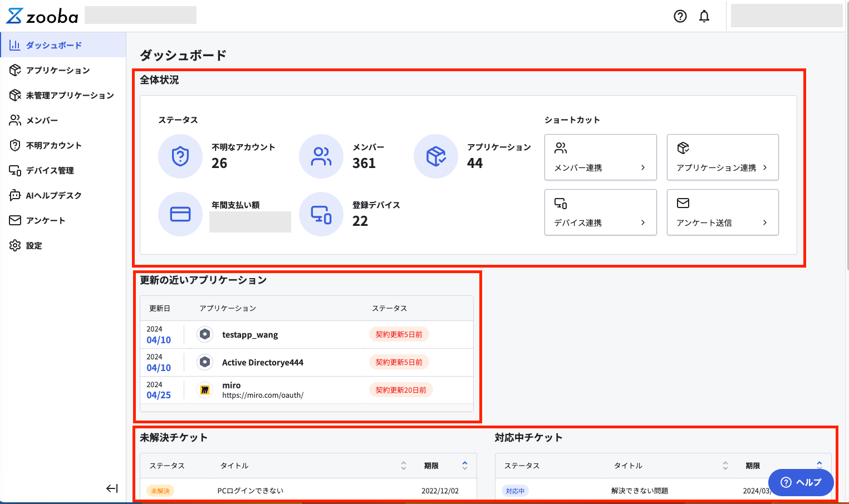The image size is (849, 504).
Task: Sort 対応中チケット by タイトル
Action: point(725,466)
